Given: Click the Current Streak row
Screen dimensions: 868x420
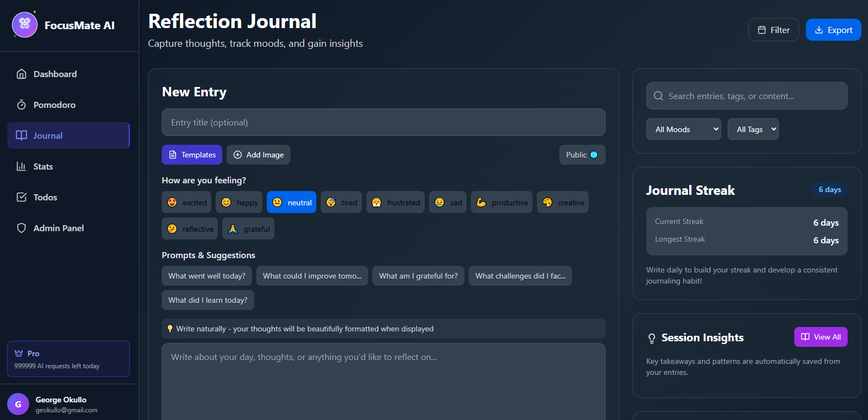Looking at the screenshot, I should pos(747,222).
